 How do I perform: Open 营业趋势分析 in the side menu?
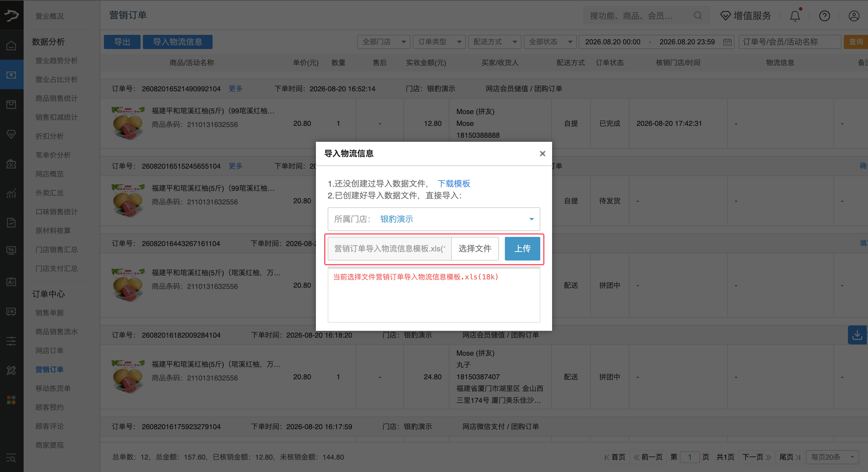point(57,60)
